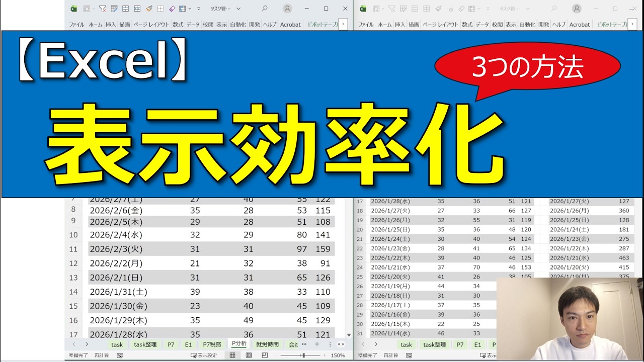
Task: Open the Acrobat tab in left window
Action: 290,24
